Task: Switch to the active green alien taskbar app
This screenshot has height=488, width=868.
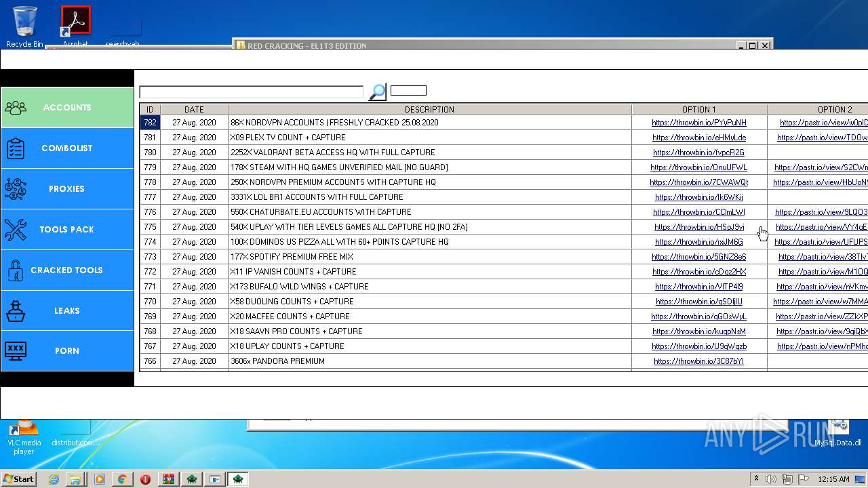Action: pyautogui.click(x=238, y=479)
